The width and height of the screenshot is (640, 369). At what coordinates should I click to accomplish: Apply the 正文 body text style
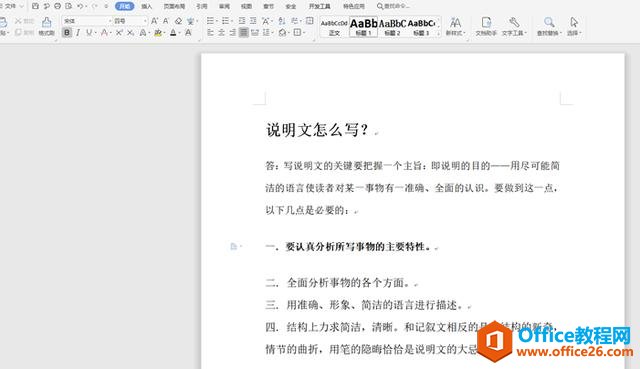(334, 27)
